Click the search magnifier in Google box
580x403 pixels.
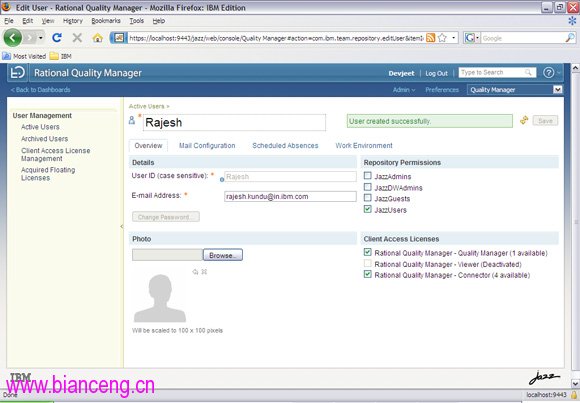pyautogui.click(x=570, y=38)
